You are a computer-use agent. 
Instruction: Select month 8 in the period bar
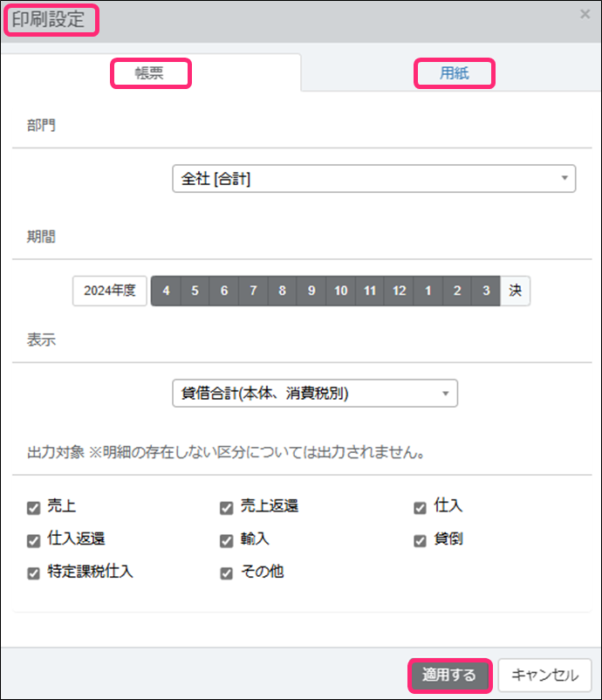coord(282,291)
